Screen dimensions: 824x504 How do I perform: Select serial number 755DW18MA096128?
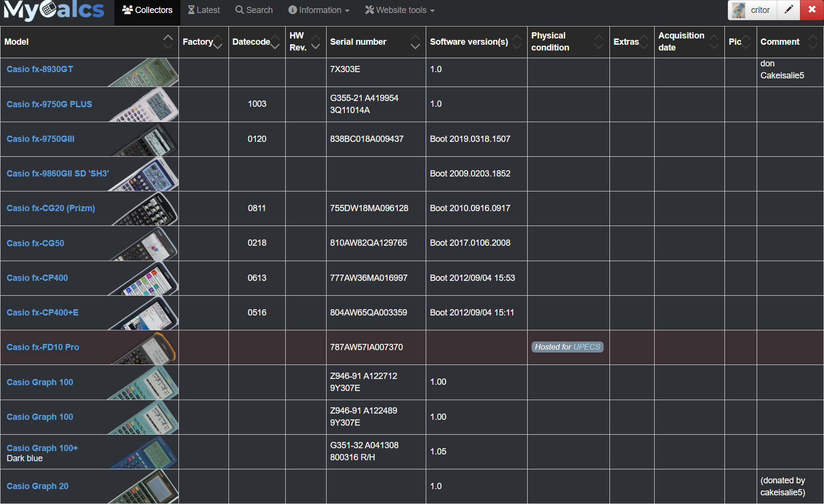pos(369,208)
